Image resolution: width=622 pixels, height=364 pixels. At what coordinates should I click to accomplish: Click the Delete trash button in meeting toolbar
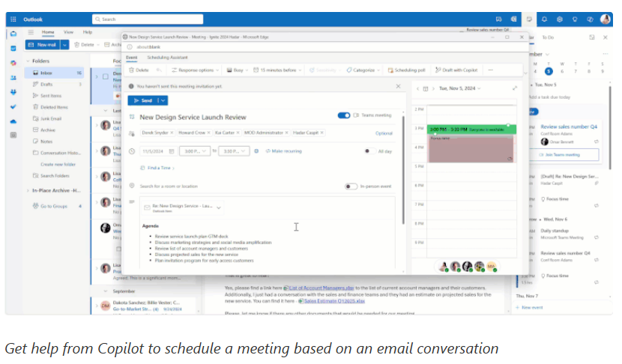tap(139, 70)
